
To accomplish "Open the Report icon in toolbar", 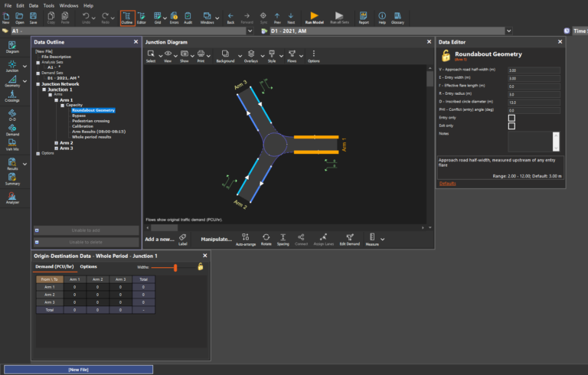I will (x=364, y=17).
